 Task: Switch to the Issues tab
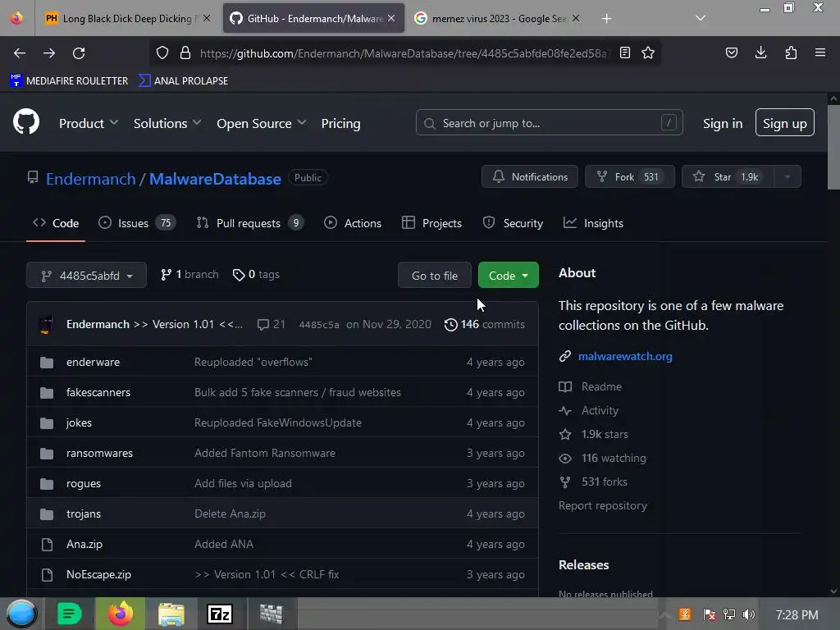pyautogui.click(x=137, y=223)
